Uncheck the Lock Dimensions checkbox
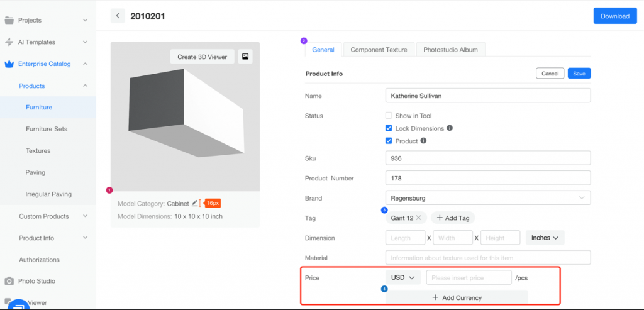The height and width of the screenshot is (310, 644). [x=389, y=128]
